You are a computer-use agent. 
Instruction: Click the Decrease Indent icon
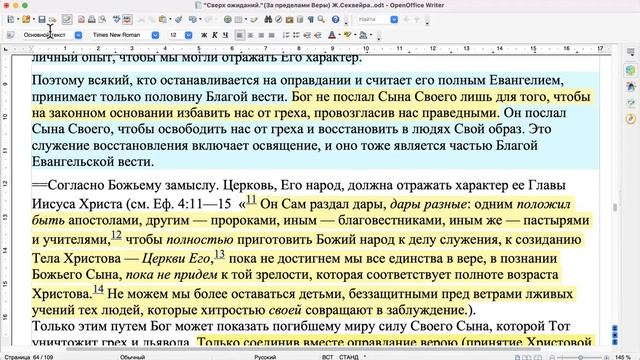(x=307, y=35)
